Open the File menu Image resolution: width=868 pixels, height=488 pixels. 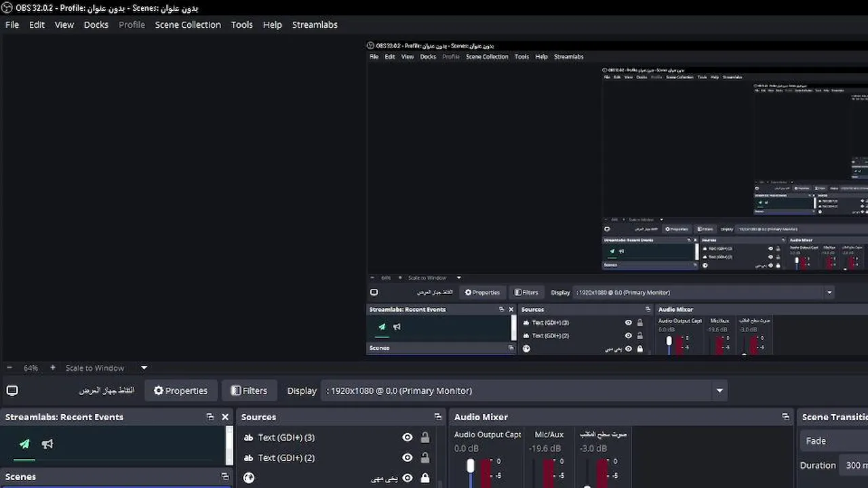coord(12,24)
